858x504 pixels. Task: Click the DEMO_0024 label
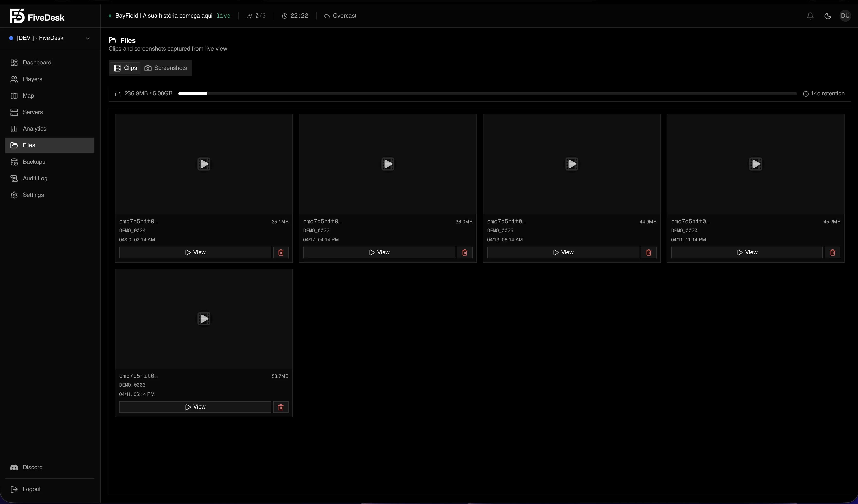(x=132, y=230)
